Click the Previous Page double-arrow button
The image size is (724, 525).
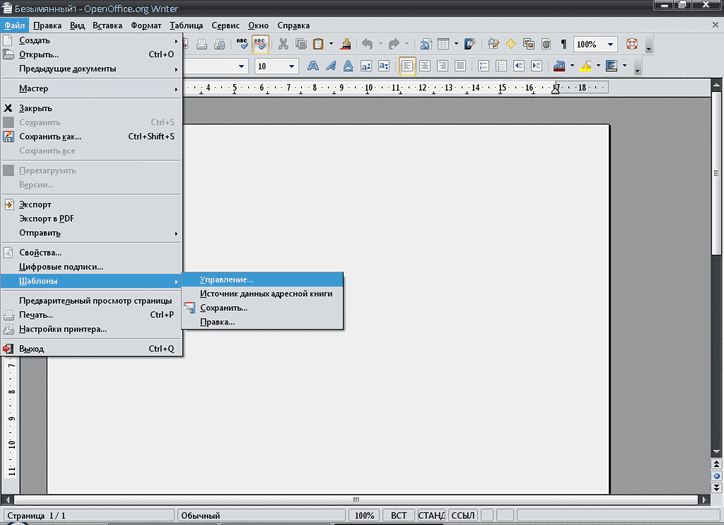pyautogui.click(x=716, y=464)
